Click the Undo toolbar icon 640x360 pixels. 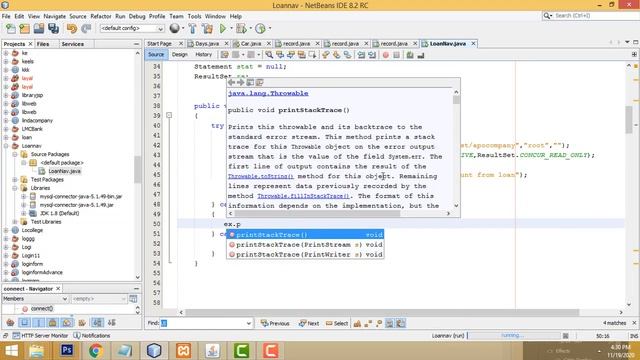coord(72,29)
